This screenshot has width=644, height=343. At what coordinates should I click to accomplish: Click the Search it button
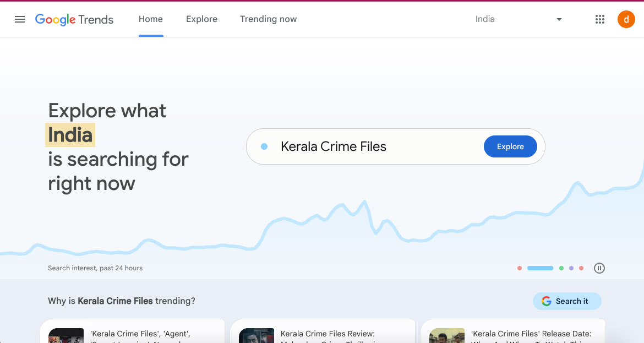click(567, 301)
